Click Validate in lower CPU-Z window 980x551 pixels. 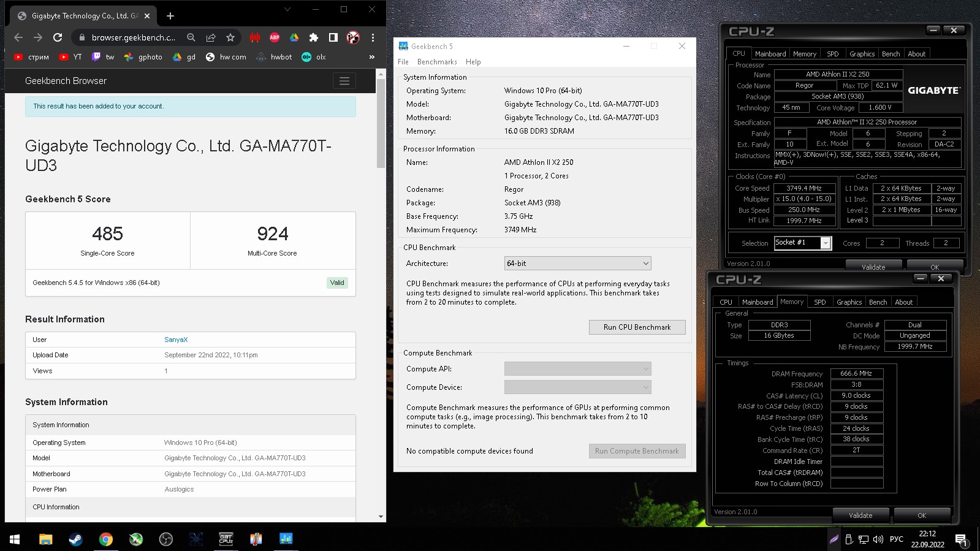point(860,515)
